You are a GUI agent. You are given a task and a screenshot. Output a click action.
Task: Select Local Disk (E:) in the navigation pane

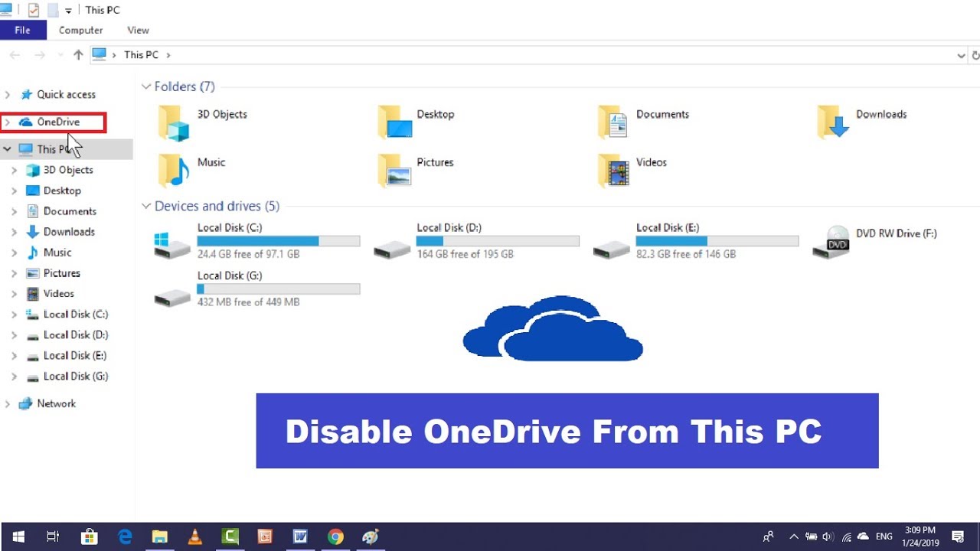(x=66, y=356)
